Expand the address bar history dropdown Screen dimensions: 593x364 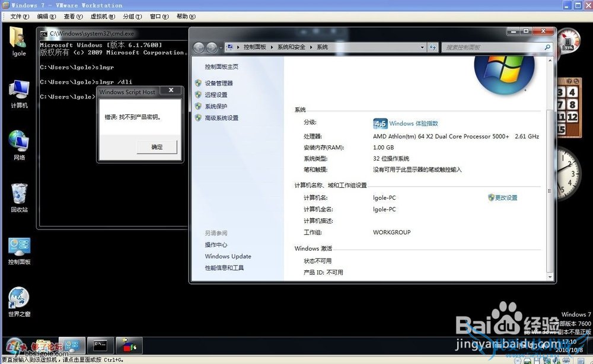(x=422, y=47)
